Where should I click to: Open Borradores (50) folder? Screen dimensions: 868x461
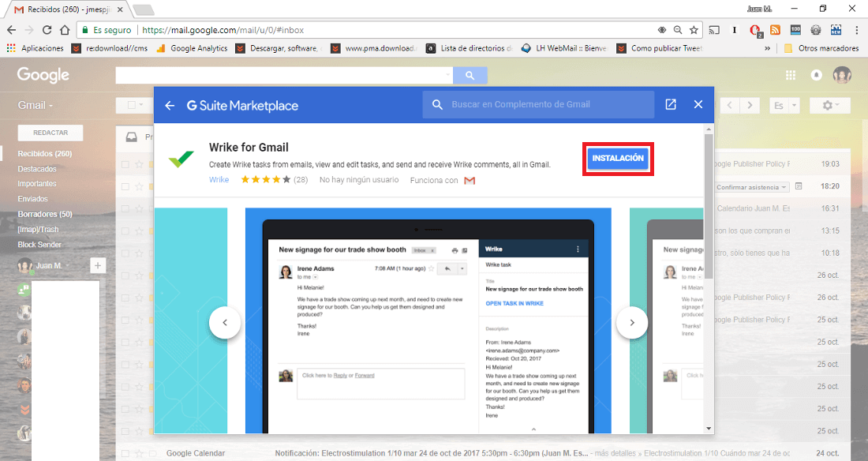(x=45, y=214)
